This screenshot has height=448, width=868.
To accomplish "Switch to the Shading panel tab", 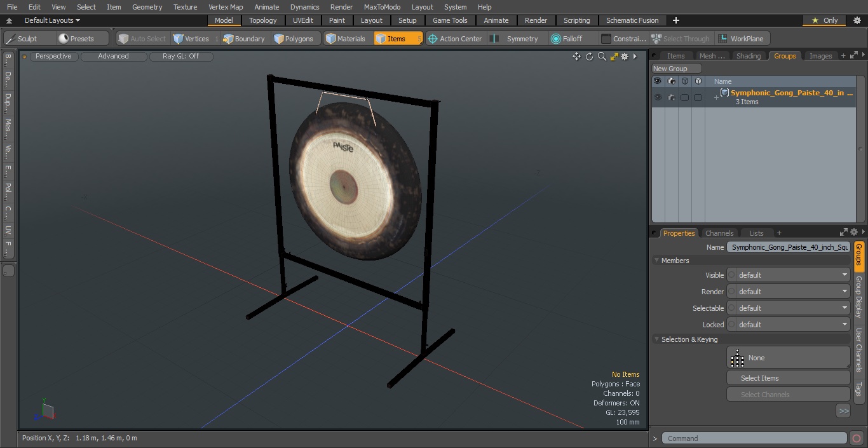I will [749, 56].
